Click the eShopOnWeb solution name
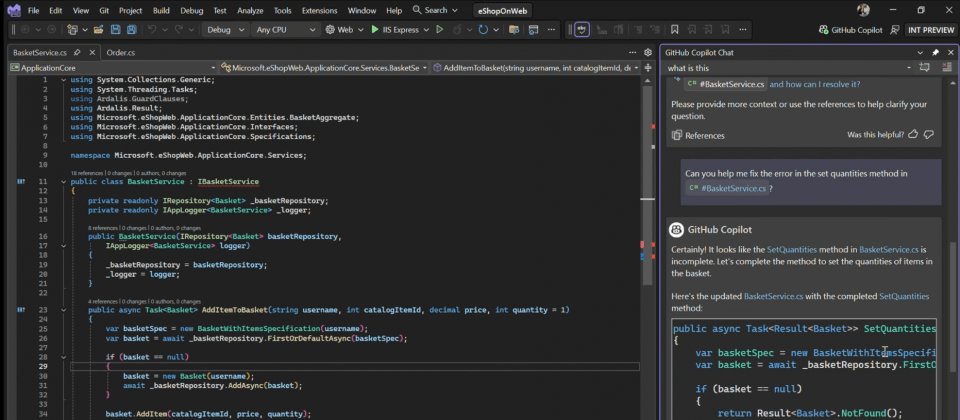This screenshot has width=960, height=420. (x=503, y=10)
